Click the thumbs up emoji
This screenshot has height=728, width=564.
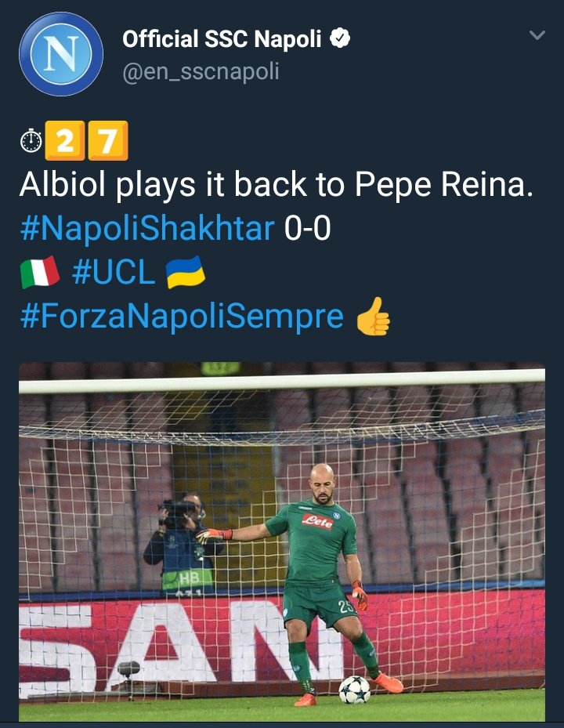[x=373, y=317]
